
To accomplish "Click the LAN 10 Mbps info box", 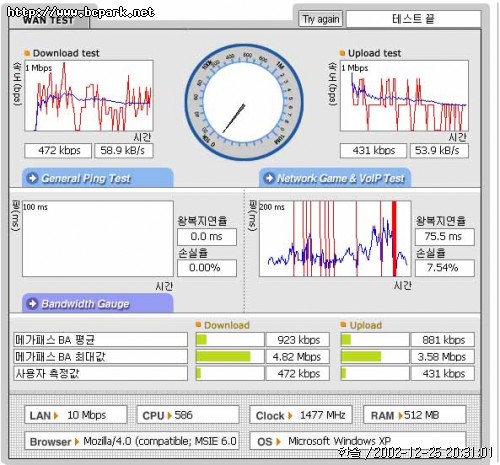I will click(x=76, y=415).
